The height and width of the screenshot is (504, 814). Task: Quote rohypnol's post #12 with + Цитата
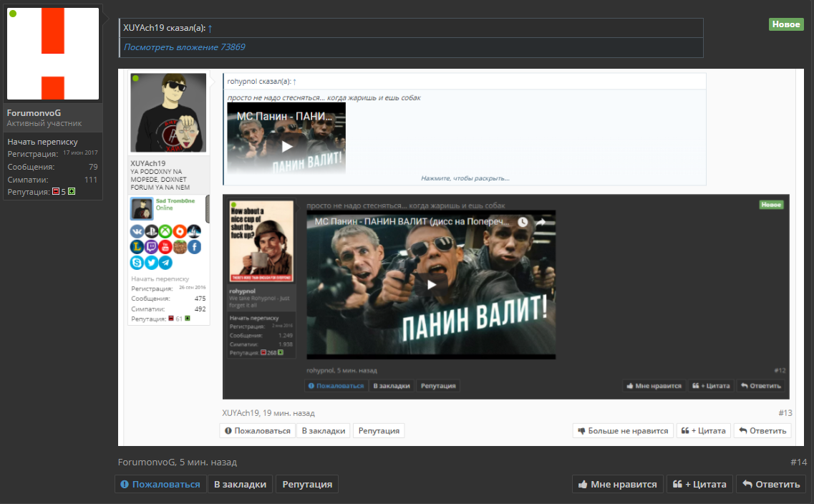pyautogui.click(x=711, y=386)
